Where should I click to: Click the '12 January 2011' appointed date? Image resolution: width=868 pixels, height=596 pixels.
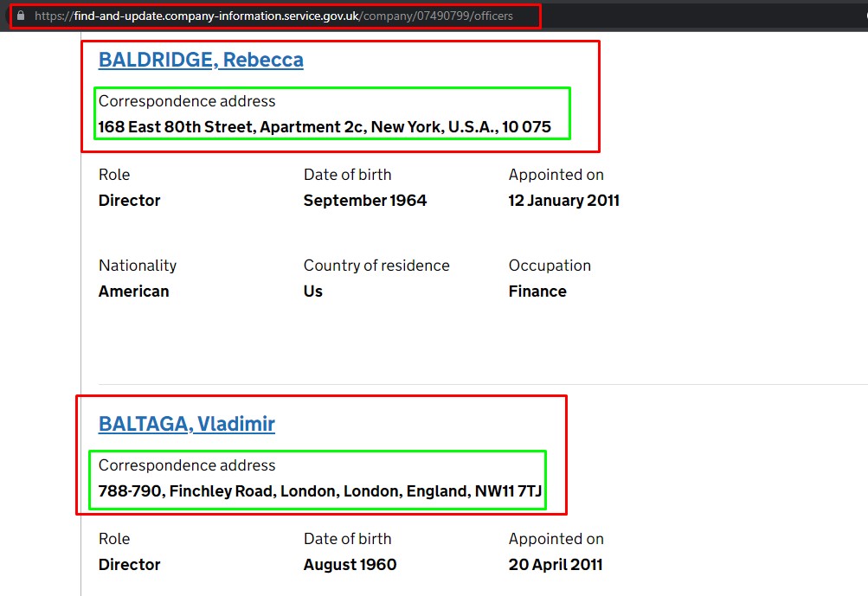click(563, 201)
